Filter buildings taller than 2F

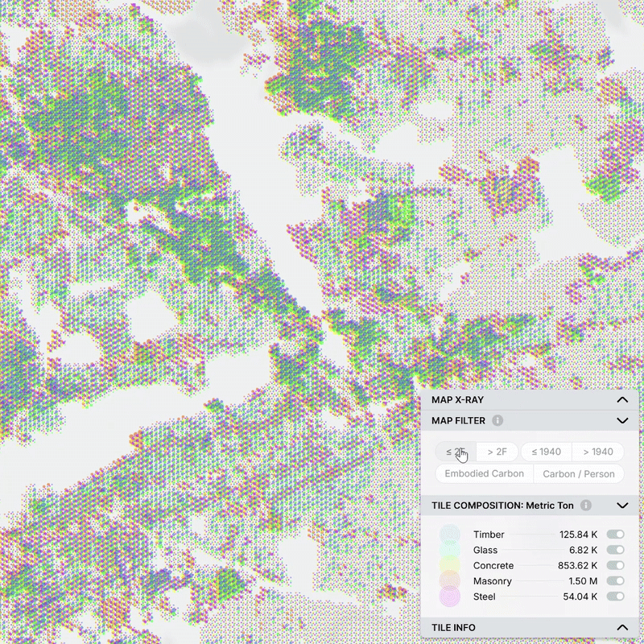pos(497,452)
